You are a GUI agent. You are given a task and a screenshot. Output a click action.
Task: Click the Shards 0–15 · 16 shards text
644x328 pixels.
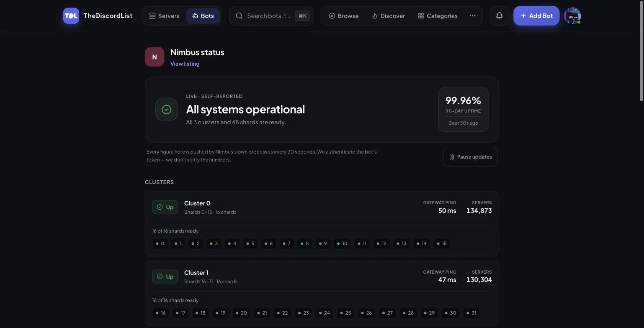click(x=210, y=212)
